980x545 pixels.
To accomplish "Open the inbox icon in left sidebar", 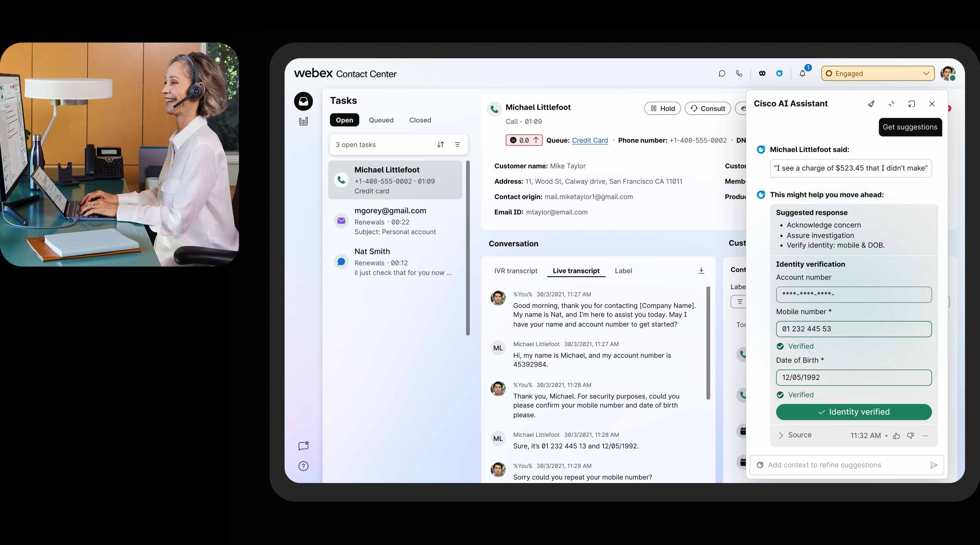I will pyautogui.click(x=303, y=101).
